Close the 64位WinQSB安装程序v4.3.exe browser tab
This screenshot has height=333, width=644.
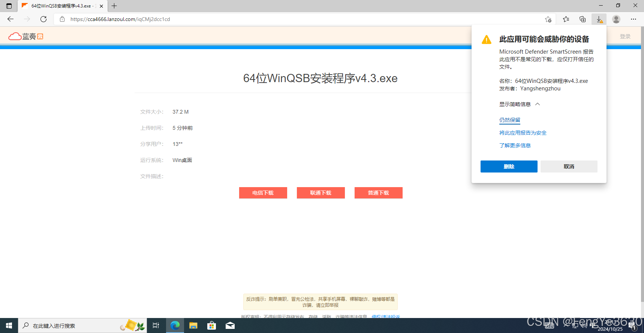pyautogui.click(x=101, y=6)
